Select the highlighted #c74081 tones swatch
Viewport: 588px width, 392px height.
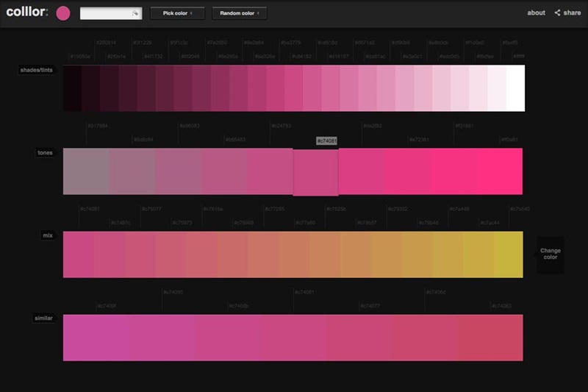point(315,172)
